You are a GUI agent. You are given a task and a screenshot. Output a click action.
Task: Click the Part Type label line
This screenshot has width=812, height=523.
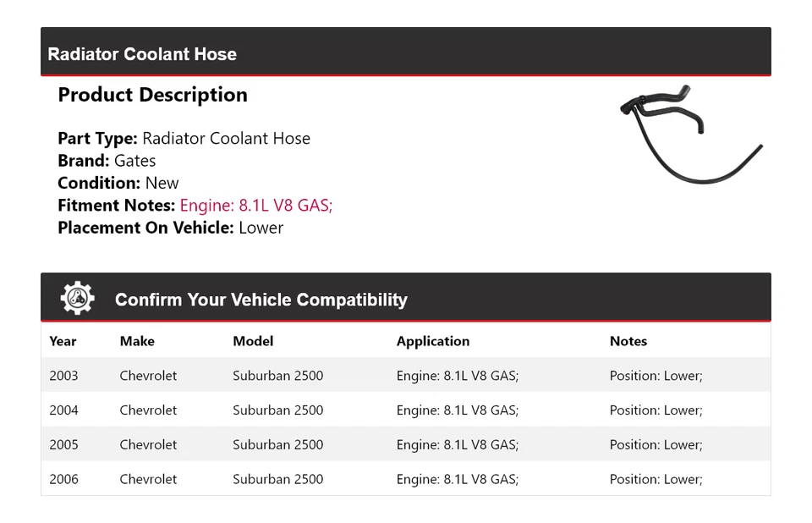(x=184, y=139)
